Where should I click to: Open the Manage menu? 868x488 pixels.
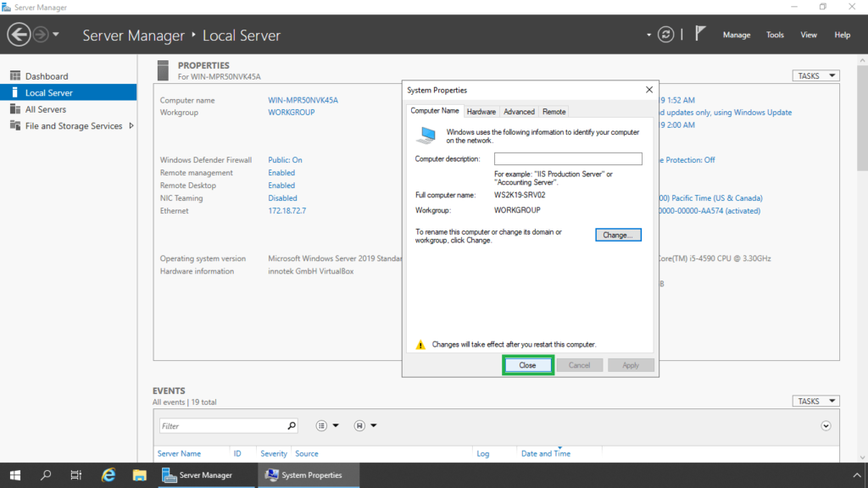[x=737, y=35]
